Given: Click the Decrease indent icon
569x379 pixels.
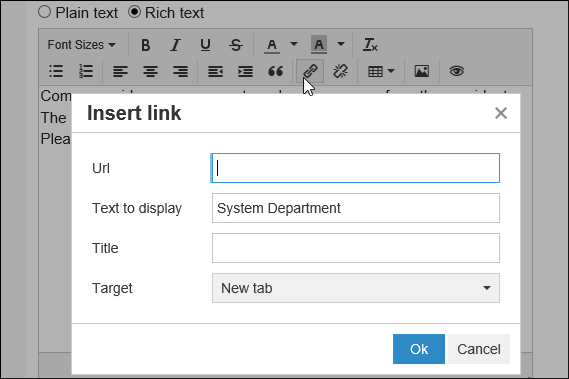Looking at the screenshot, I should point(215,71).
